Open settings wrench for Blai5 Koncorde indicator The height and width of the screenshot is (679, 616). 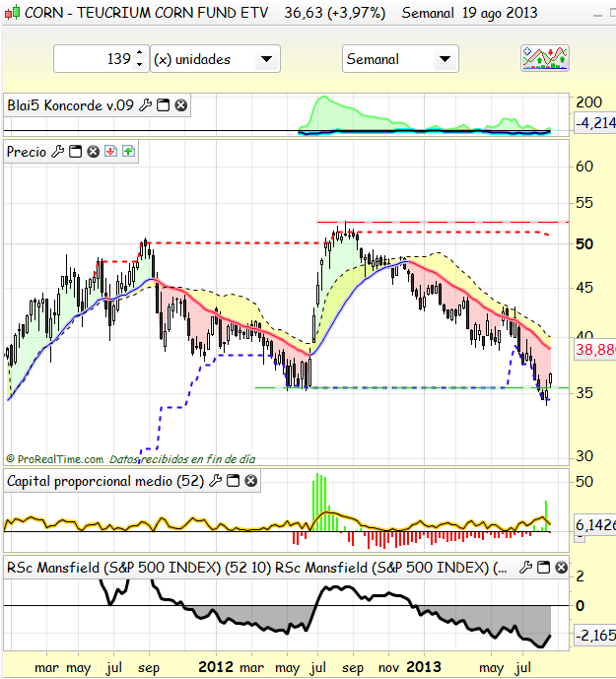[x=146, y=104]
